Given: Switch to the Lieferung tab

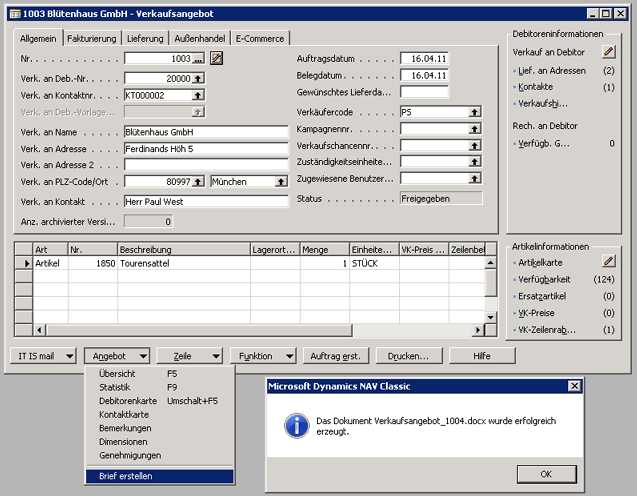Looking at the screenshot, I should pos(145,39).
